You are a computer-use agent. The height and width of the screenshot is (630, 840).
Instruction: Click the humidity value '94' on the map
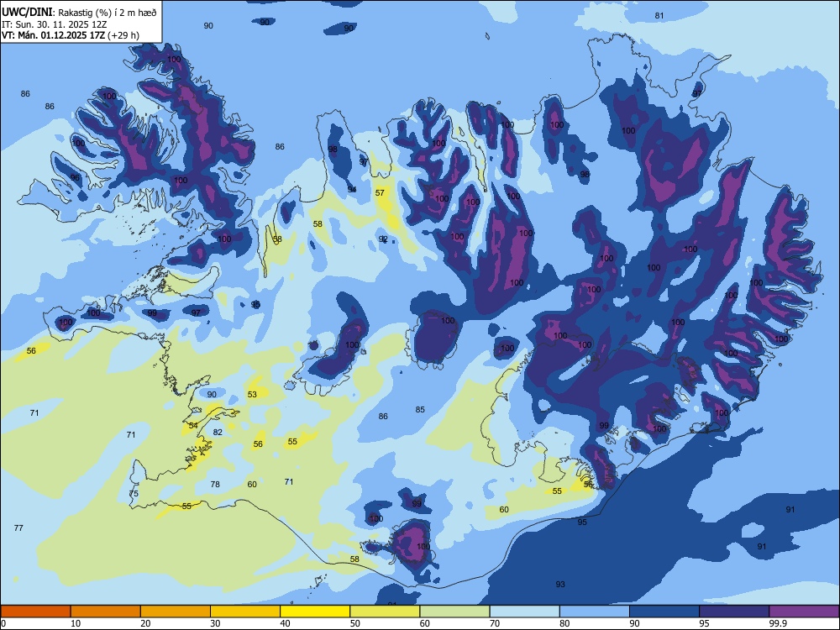(x=352, y=190)
